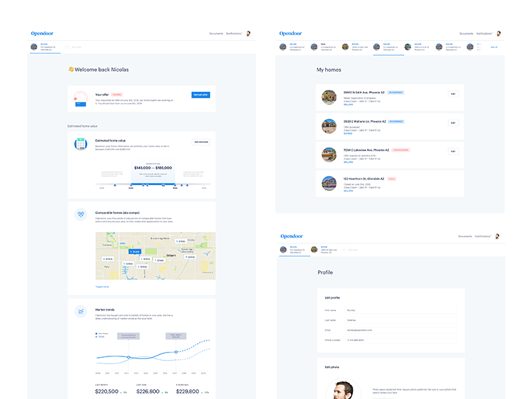Click the First name input field on Profile page
The width and height of the screenshot is (532, 399).
(x=400, y=310)
